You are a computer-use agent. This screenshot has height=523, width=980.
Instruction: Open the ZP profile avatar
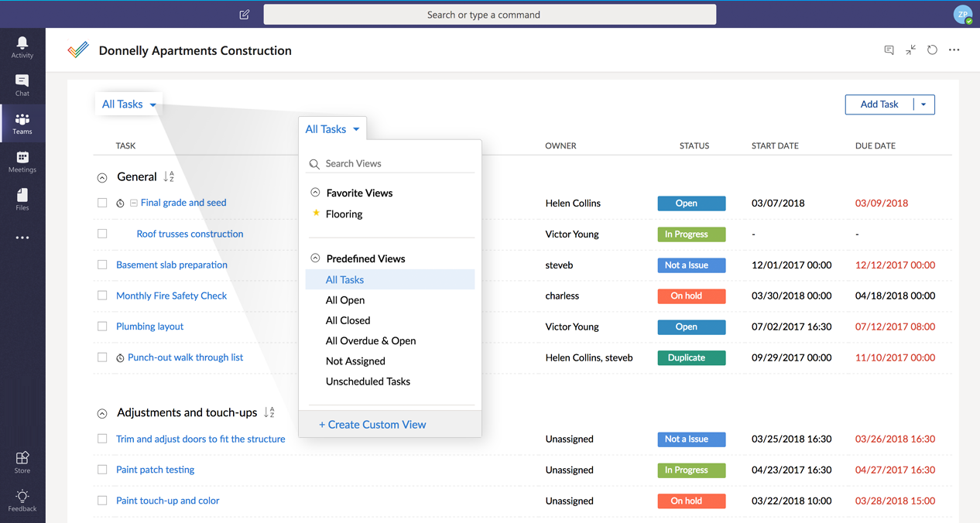coord(963,14)
